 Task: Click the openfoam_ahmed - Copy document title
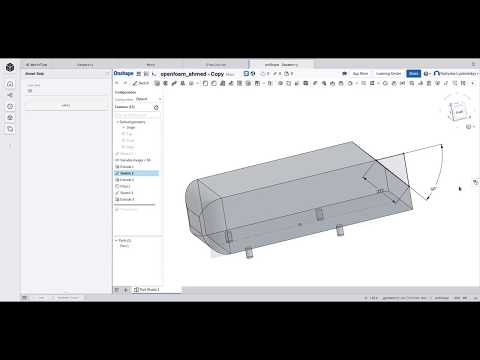192,74
